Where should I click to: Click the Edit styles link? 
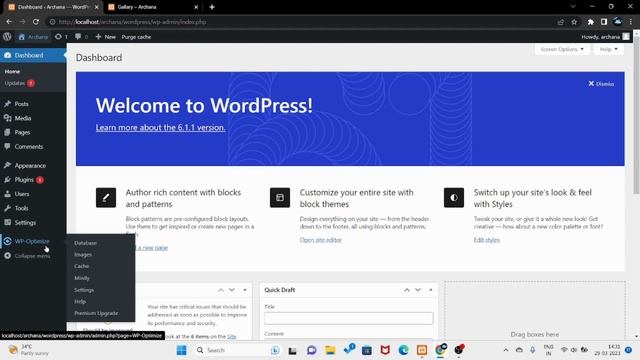487,240
